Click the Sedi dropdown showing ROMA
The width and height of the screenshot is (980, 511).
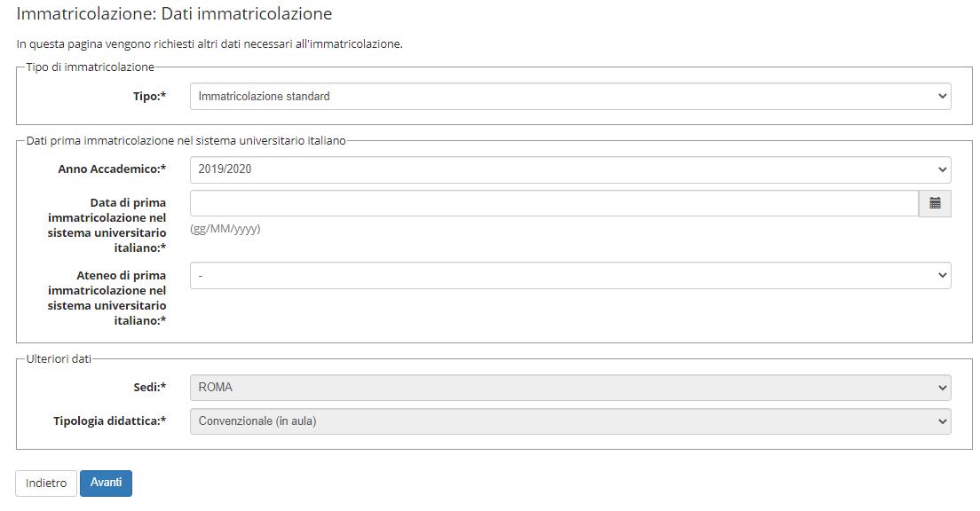[570, 388]
